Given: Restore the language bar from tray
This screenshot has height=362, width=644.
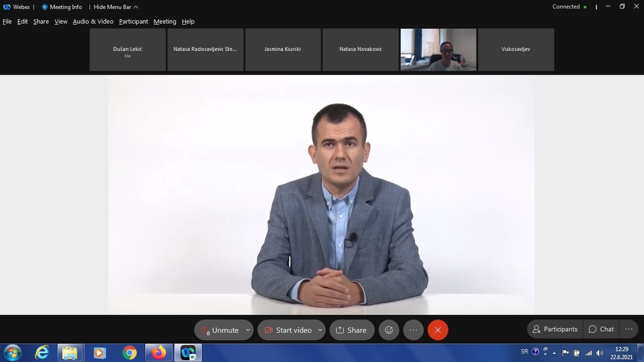Looking at the screenshot, I should (545, 349).
